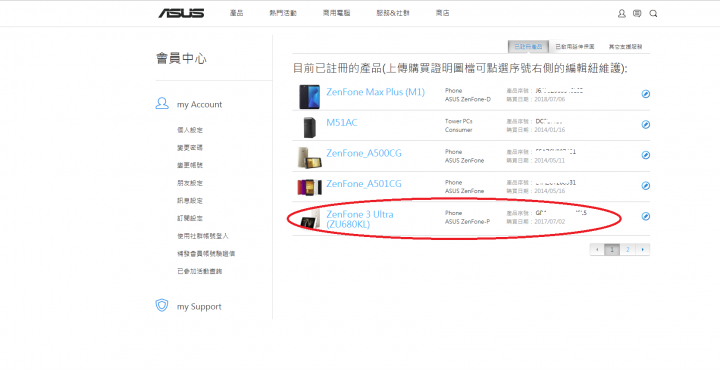Click purchase date 2014/01/16
720x371 pixels.
tap(550, 130)
